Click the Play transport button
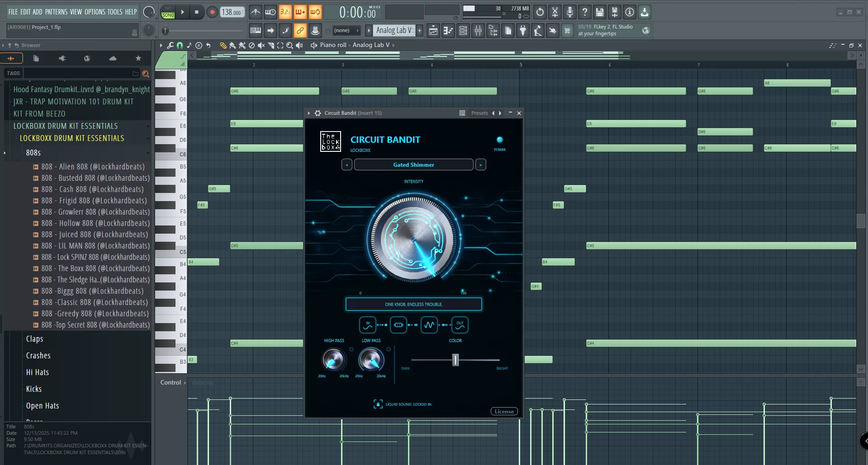Image resolution: width=868 pixels, height=465 pixels. coord(182,12)
